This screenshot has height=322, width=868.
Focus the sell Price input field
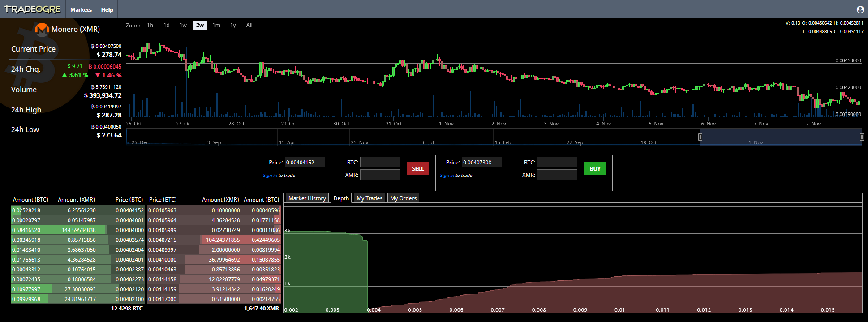[x=305, y=163]
